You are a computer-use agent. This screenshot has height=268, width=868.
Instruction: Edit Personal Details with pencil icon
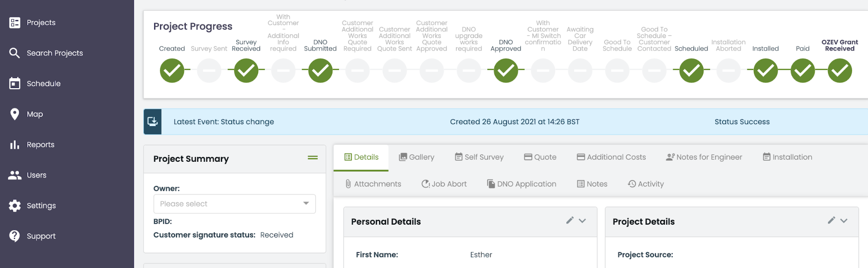click(570, 220)
